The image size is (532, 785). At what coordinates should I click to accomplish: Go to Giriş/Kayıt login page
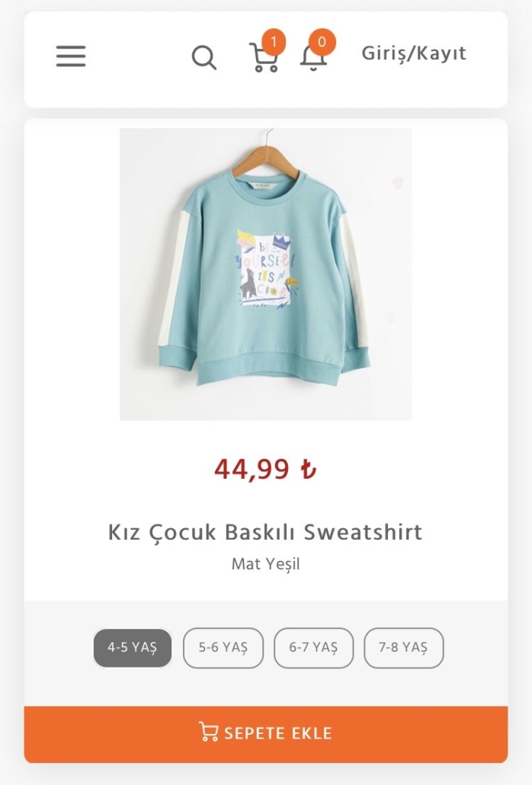414,53
